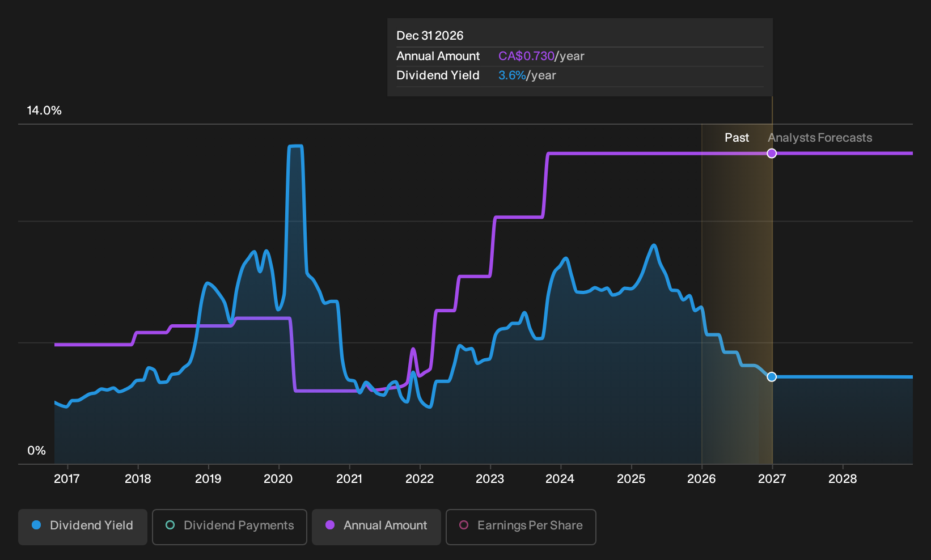Viewport: 931px width, 560px height.
Task: Click the 2023 x-axis year label
Action: click(490, 479)
